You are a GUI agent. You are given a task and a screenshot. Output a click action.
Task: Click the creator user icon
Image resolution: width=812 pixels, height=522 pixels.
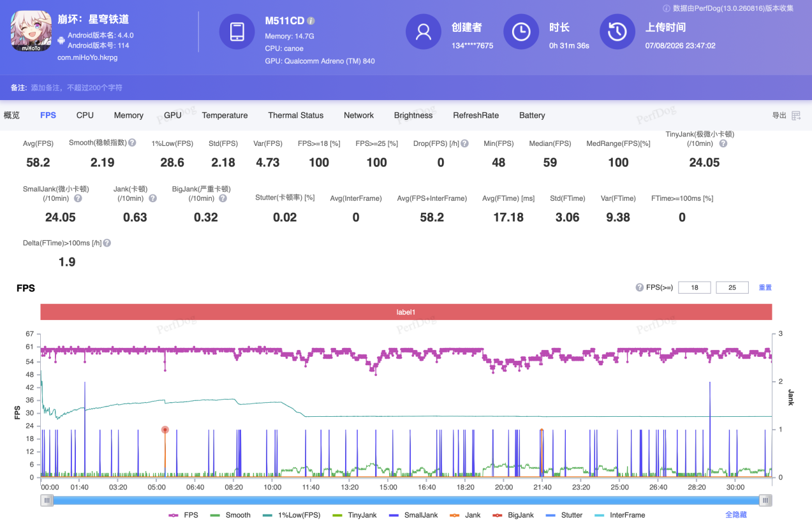click(424, 32)
